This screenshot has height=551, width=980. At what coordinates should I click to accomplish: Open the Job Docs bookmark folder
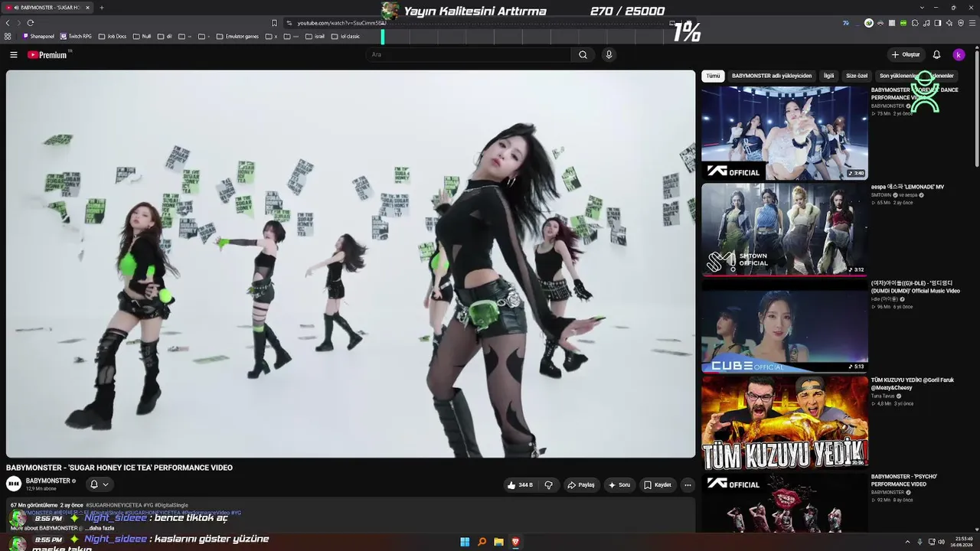tap(113, 36)
